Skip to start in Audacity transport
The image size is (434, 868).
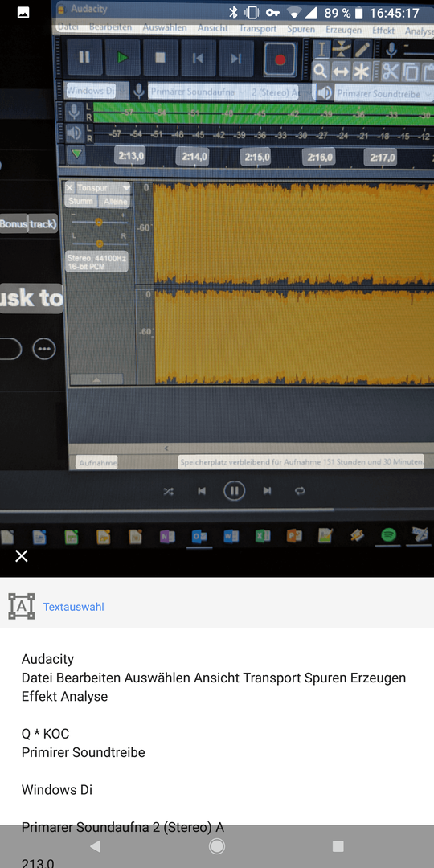(x=199, y=58)
